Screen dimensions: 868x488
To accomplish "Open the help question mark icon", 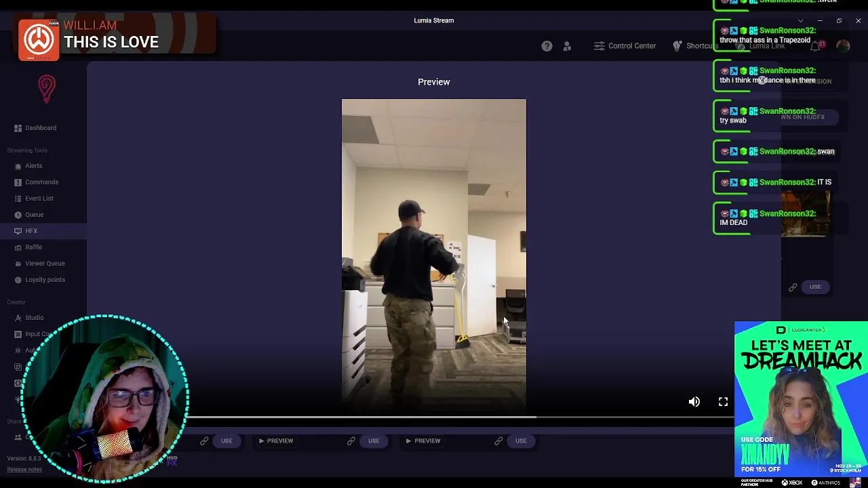I will click(547, 46).
